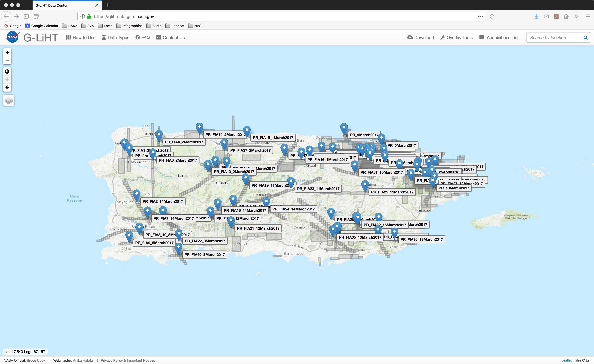Go back in browser history

pos(6,16)
